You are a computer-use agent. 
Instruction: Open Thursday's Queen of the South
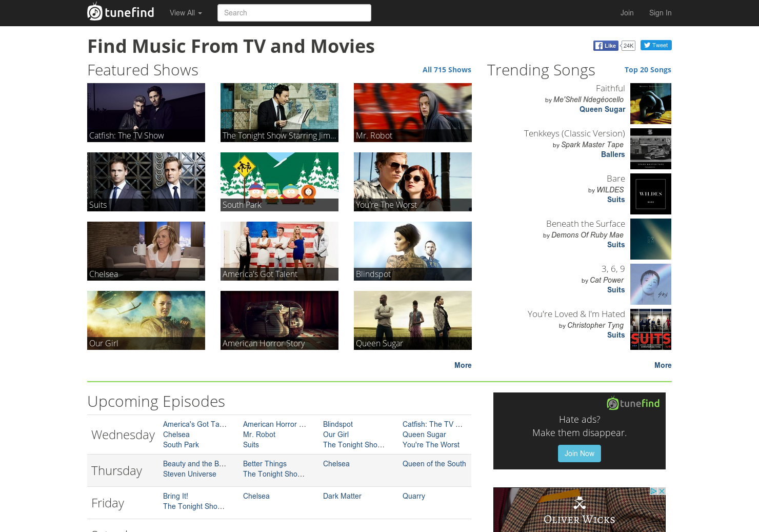click(x=434, y=464)
